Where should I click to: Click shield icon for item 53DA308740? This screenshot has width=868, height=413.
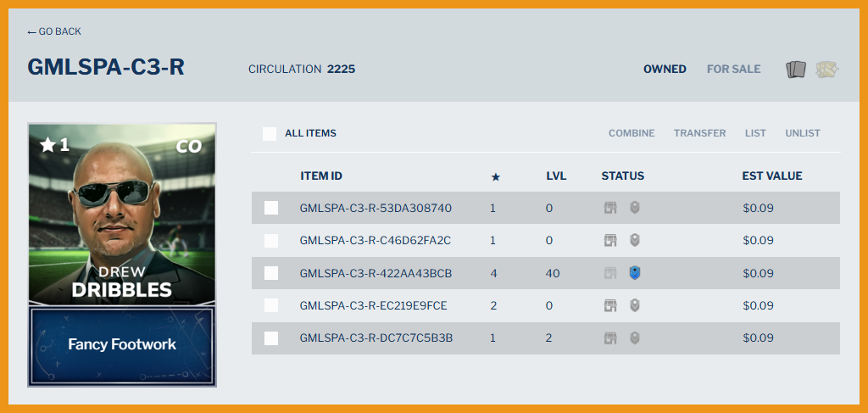pos(634,208)
